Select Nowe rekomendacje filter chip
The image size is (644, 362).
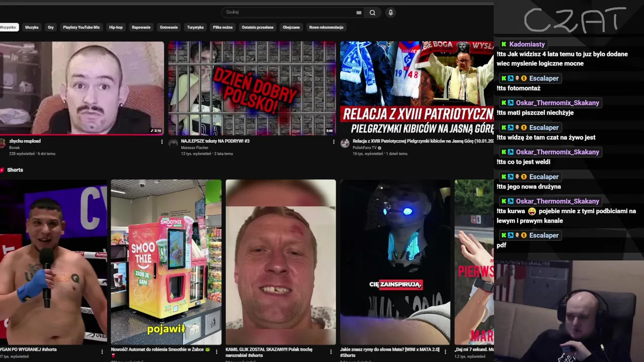point(326,27)
